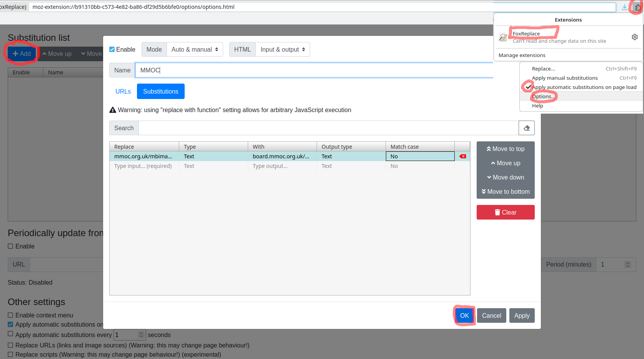Click the Replace column header

pos(144,147)
